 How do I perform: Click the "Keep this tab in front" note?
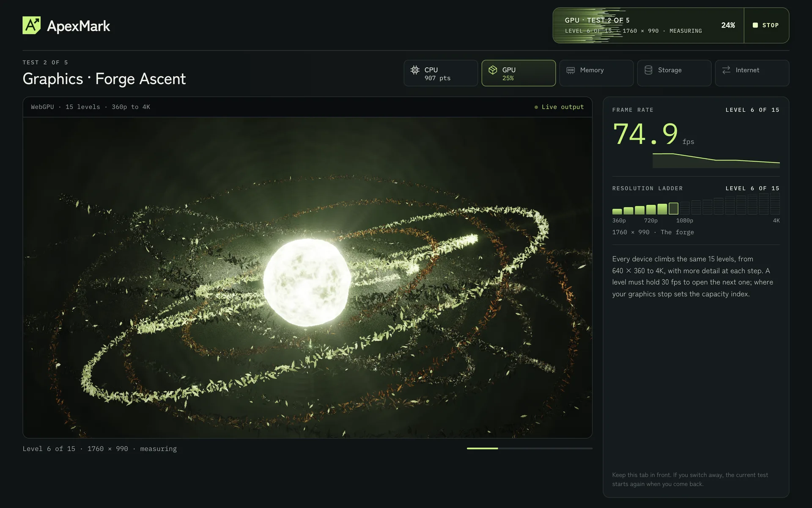[690, 480]
